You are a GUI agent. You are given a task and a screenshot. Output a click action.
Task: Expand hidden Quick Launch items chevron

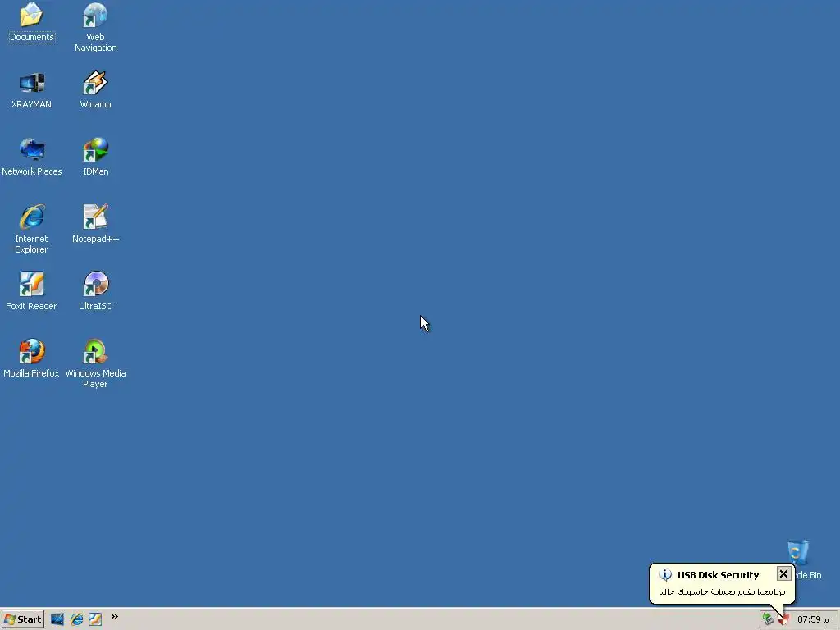click(x=115, y=617)
